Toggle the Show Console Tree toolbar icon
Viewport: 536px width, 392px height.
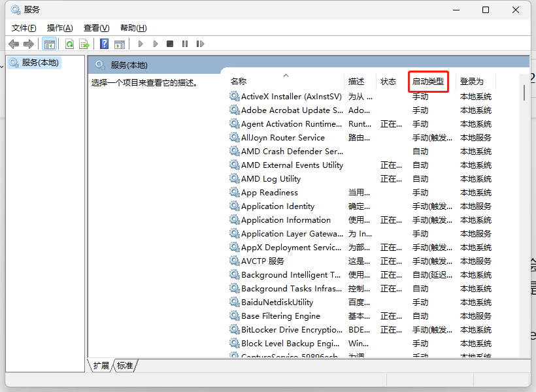pos(50,43)
